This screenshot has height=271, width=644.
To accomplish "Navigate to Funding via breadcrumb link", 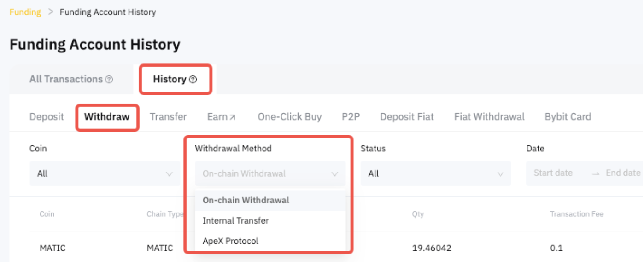I will [25, 12].
